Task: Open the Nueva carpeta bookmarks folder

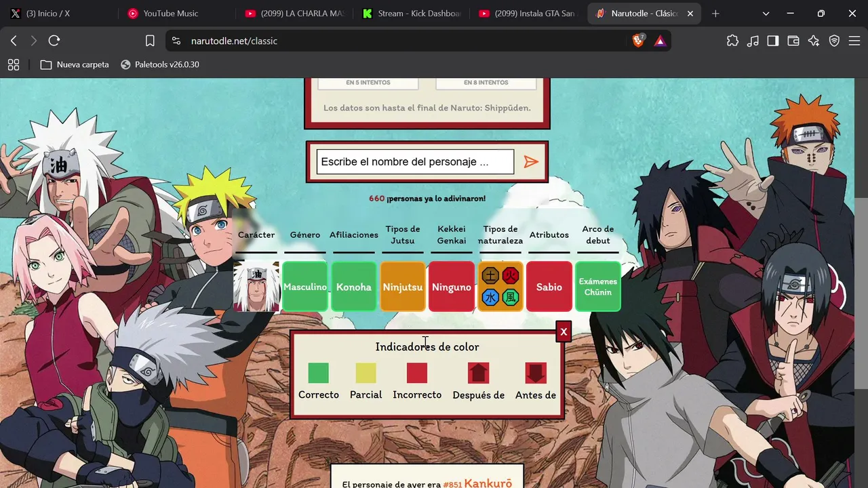Action: [75, 64]
